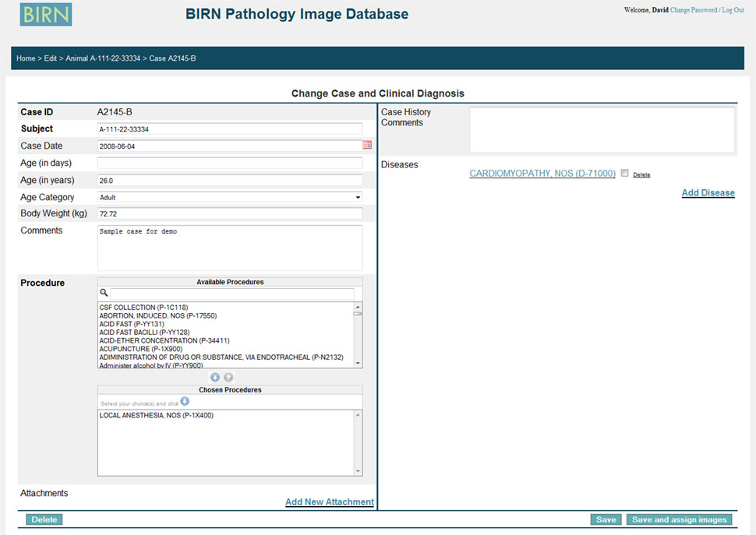Tick the cardiomyopathy Delete checkbox

pyautogui.click(x=625, y=174)
